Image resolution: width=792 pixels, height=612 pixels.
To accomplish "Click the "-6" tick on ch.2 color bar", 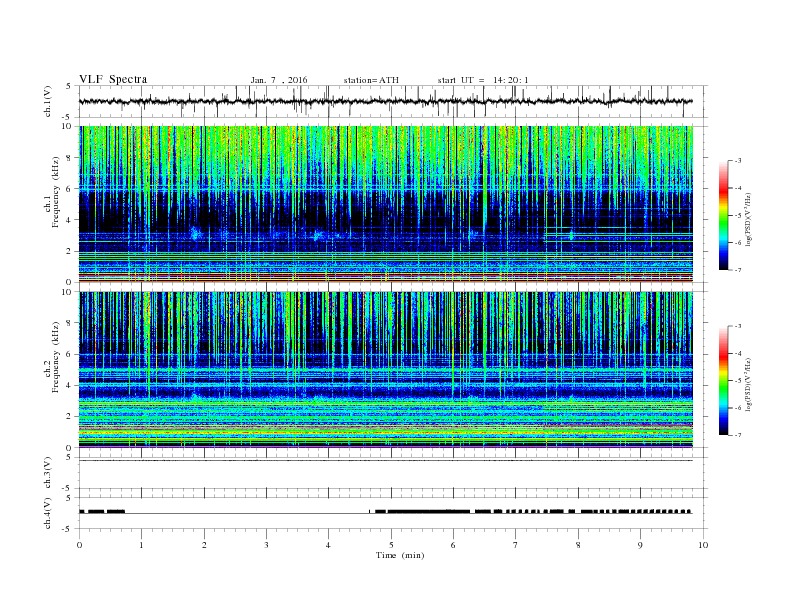I will (738, 408).
